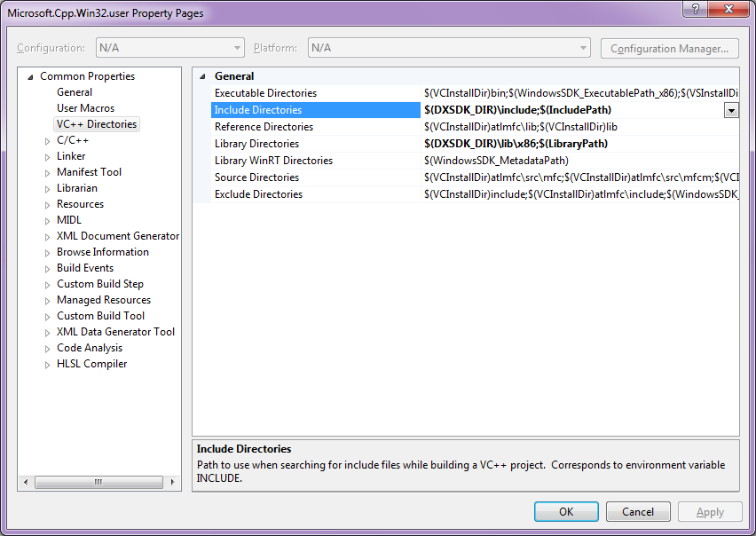Click the OK button
The height and width of the screenshot is (536, 756).
[566, 511]
